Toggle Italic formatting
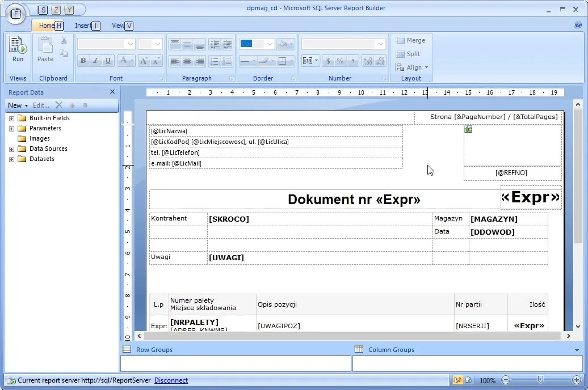This screenshot has width=588, height=390. tap(95, 61)
